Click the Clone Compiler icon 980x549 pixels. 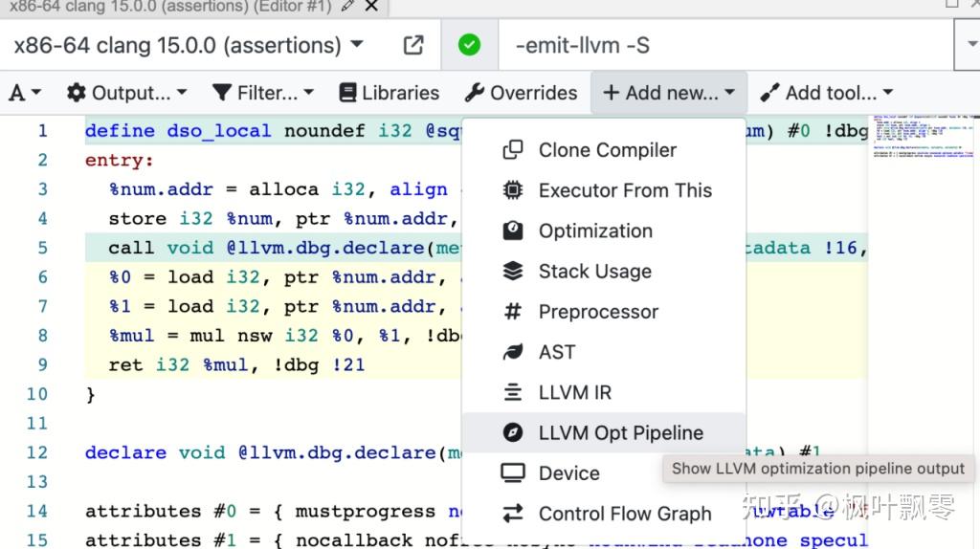point(513,150)
